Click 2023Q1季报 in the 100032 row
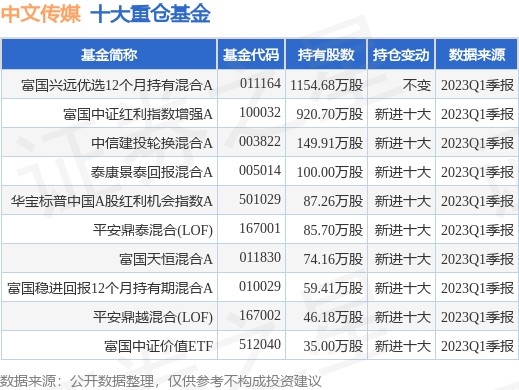Viewport: 519px width, 390px height. [x=477, y=114]
